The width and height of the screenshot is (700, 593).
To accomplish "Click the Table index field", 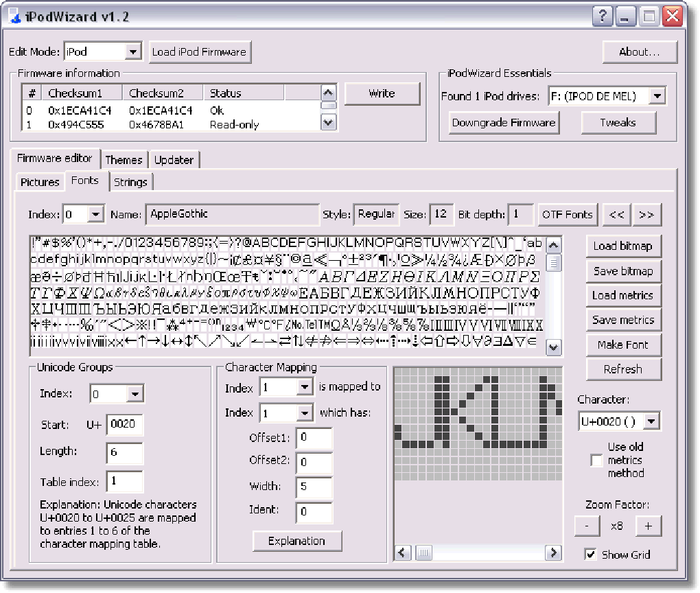I will (x=124, y=481).
